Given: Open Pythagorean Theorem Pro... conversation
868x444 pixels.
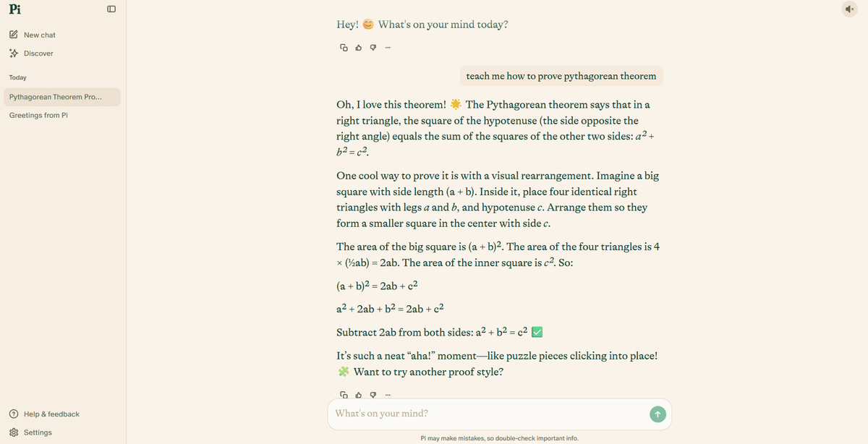Looking at the screenshot, I should click(61, 97).
